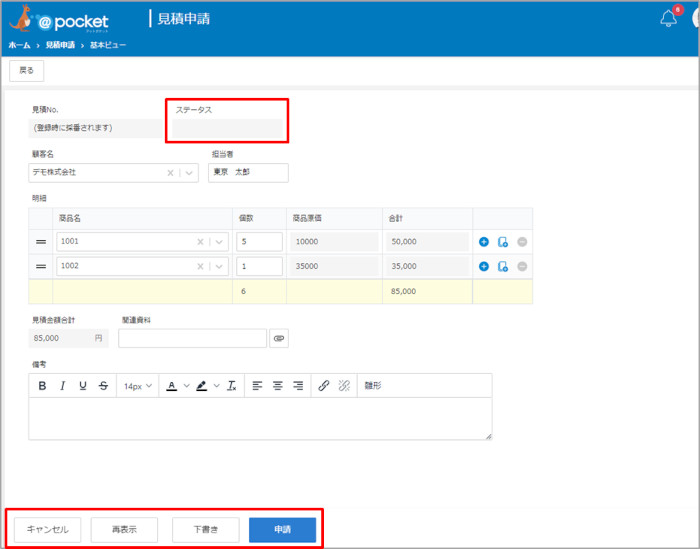Align remarks text left
The height and width of the screenshot is (549, 700).
click(x=257, y=386)
